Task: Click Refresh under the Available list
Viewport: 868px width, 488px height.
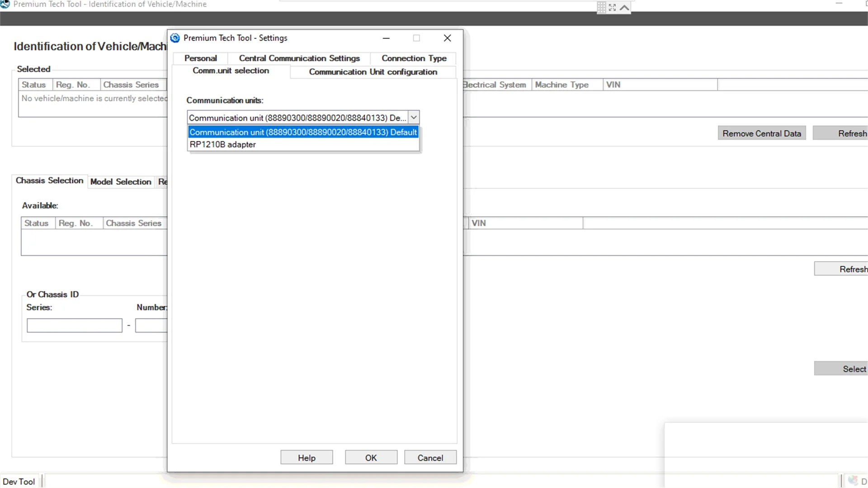Action: pyautogui.click(x=841, y=269)
